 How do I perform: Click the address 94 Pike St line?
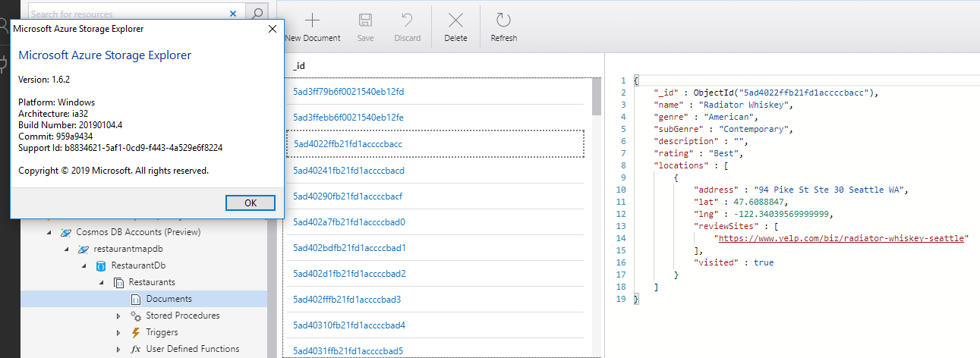tap(801, 190)
